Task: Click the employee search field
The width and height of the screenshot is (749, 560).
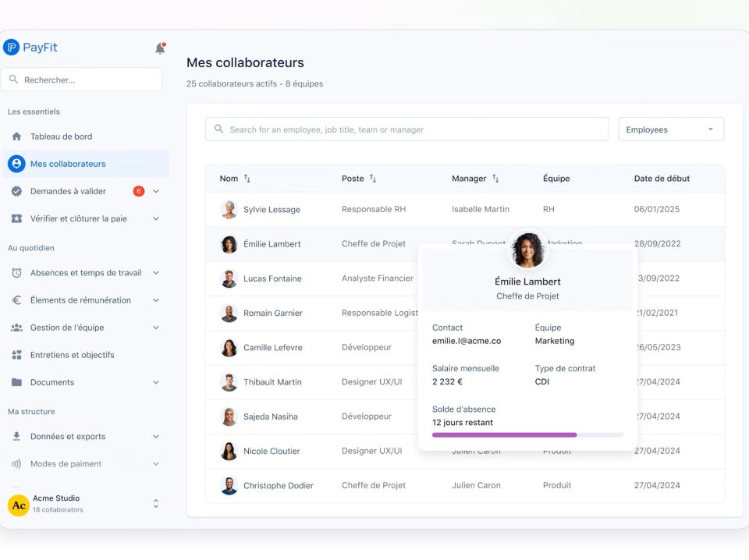Action: pyautogui.click(x=406, y=129)
